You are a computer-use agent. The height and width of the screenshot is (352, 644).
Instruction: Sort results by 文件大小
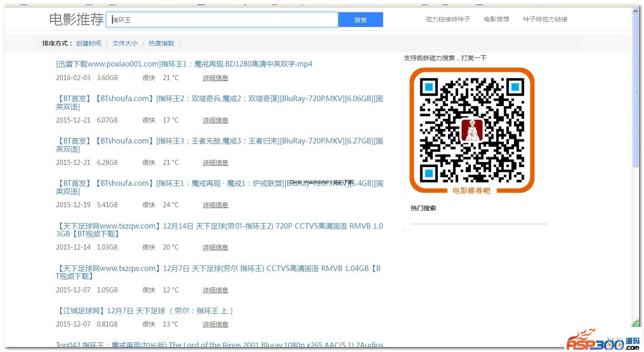pyautogui.click(x=125, y=43)
